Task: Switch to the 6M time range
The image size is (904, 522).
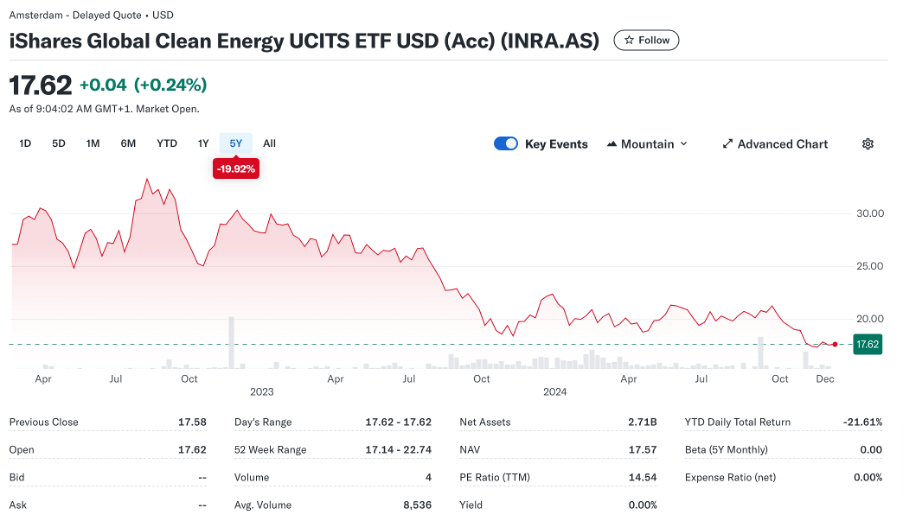Action: pos(128,144)
